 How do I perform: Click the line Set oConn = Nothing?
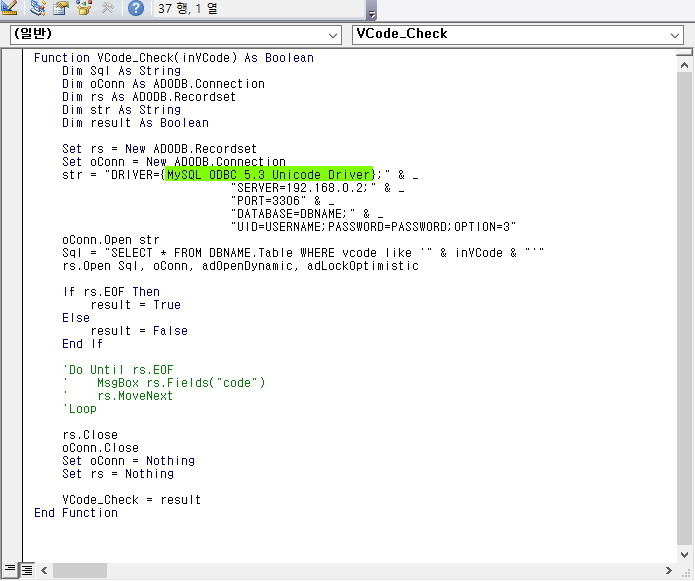129,460
